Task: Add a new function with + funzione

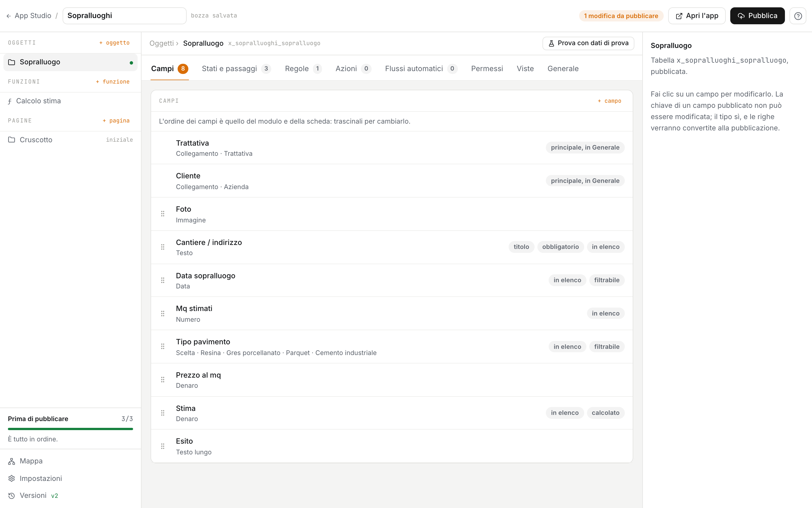Action: [113, 82]
